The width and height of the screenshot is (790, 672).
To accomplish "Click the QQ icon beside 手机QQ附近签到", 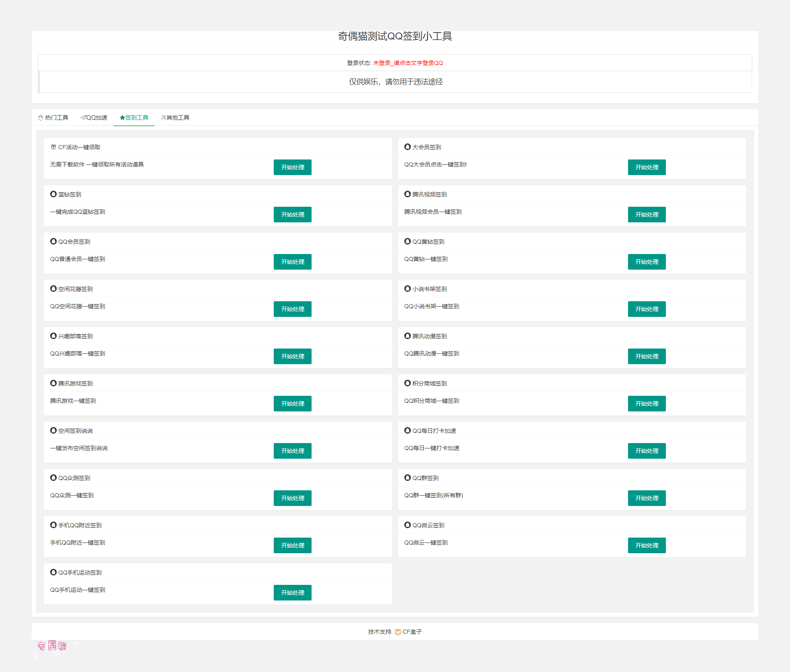I will click(53, 525).
